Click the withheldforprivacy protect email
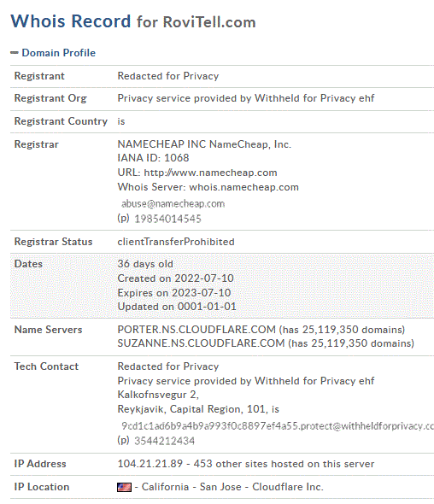Viewport: 434px width, 504px height. (277, 426)
